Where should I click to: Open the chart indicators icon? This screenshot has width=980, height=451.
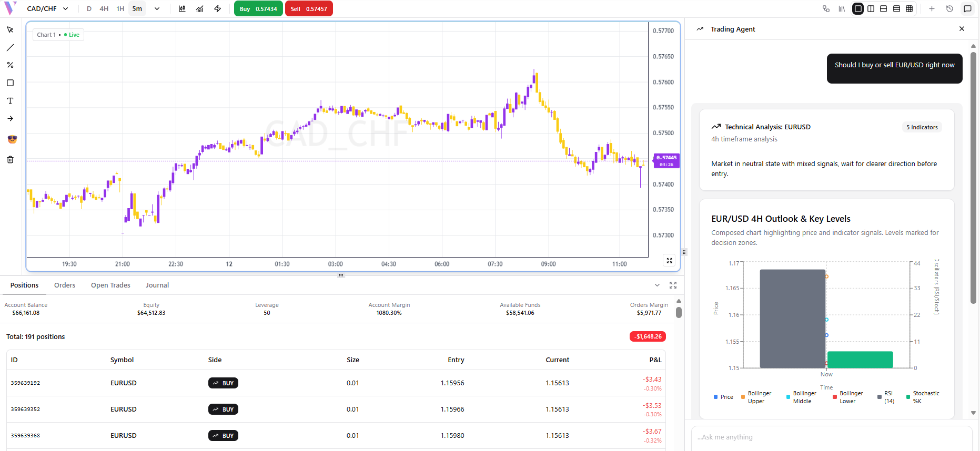(199, 9)
